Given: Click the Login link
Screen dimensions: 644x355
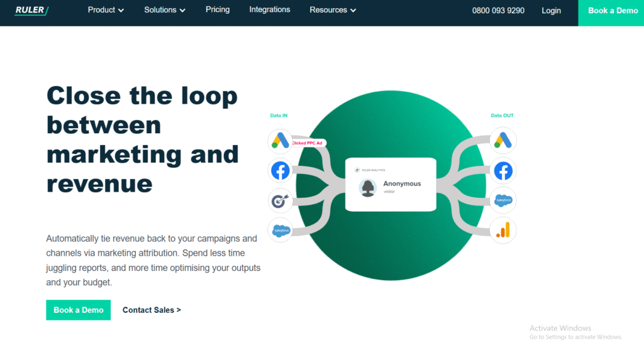Looking at the screenshot, I should point(551,11).
